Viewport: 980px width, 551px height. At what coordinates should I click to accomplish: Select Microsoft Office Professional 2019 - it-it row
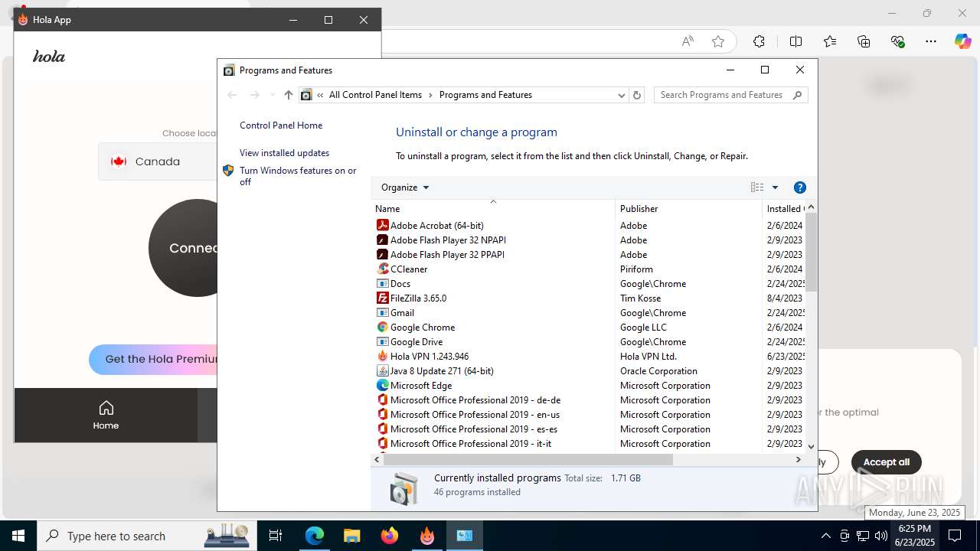coord(589,443)
